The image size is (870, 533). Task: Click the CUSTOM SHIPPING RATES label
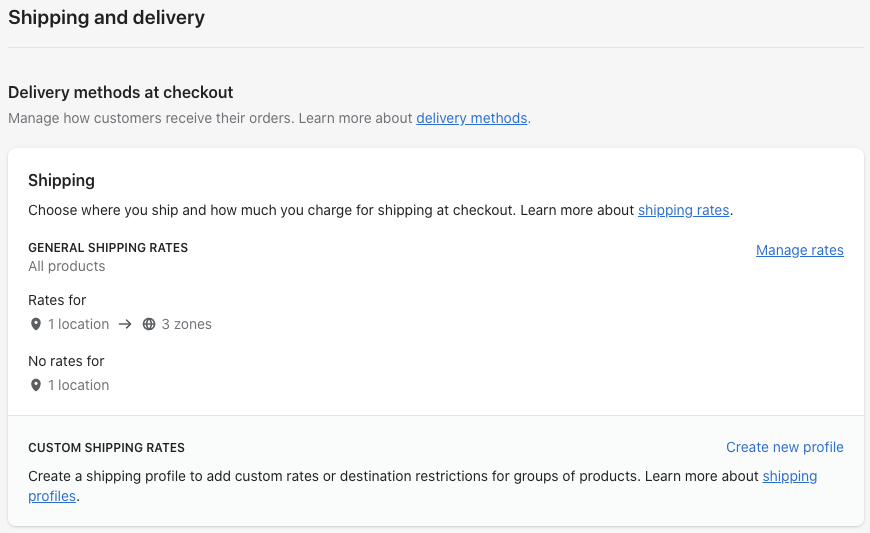[106, 448]
